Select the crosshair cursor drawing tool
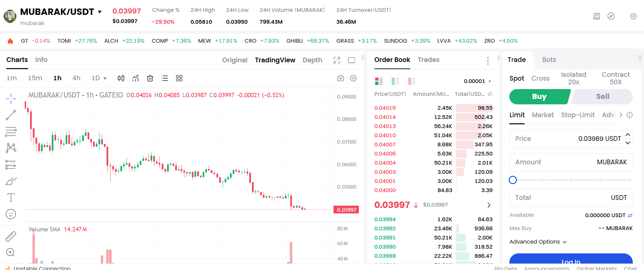 pos(11,99)
